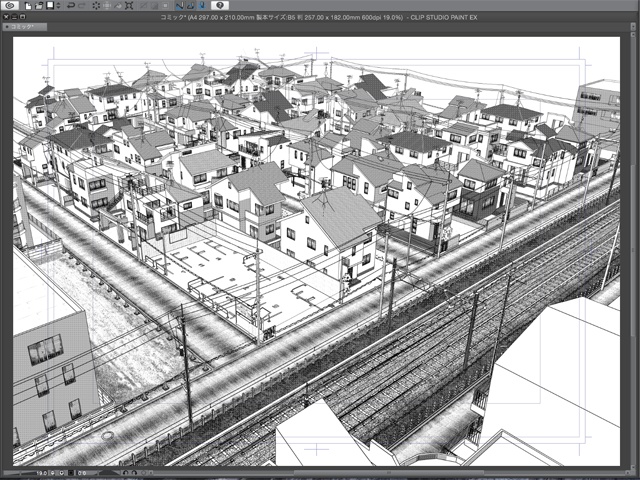
Task: Click the Open file folder icon
Action: coord(39,6)
